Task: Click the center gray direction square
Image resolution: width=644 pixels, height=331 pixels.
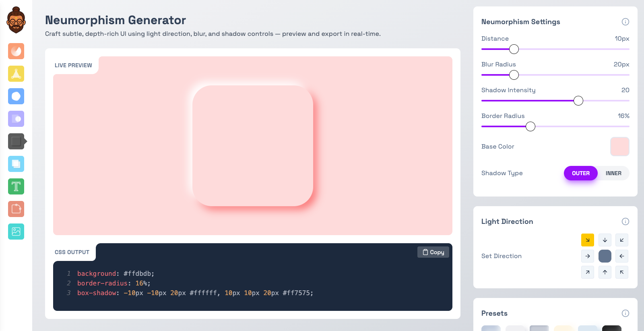Action: pos(605,256)
